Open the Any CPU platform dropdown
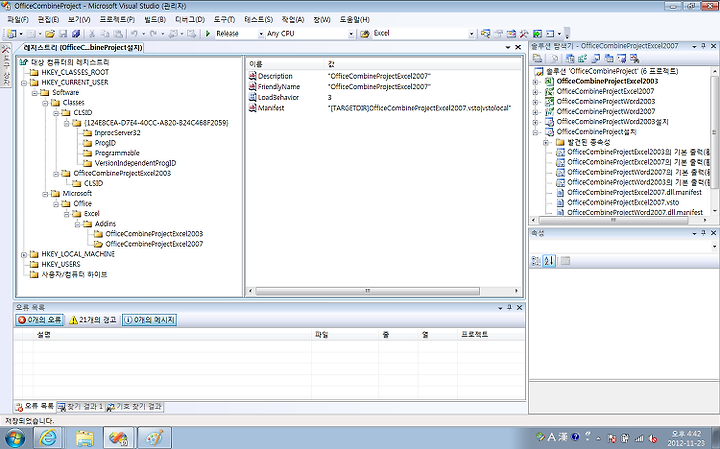Viewport: 720px width, 449px height. coord(351,34)
